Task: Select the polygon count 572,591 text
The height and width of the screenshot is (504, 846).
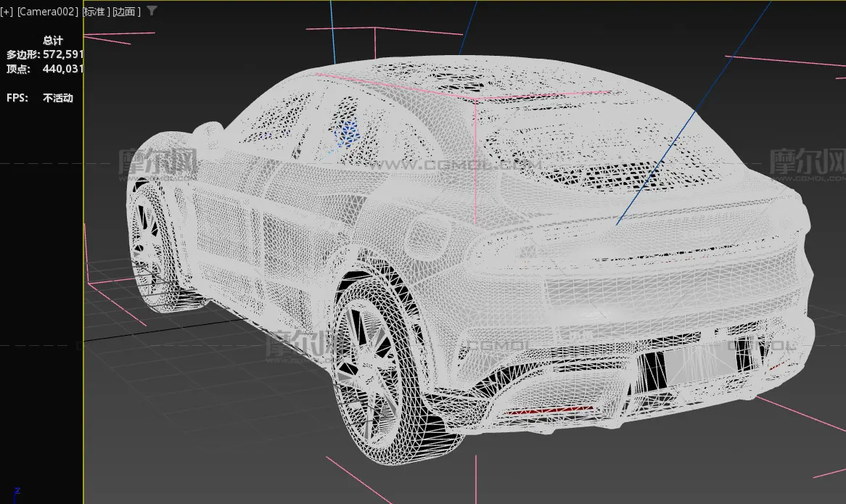Action: pos(63,54)
